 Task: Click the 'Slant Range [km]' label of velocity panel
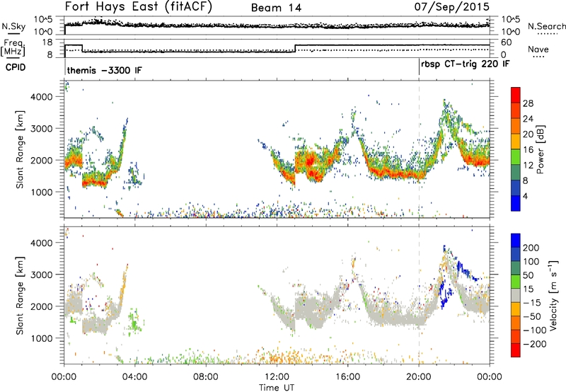click(x=20, y=296)
